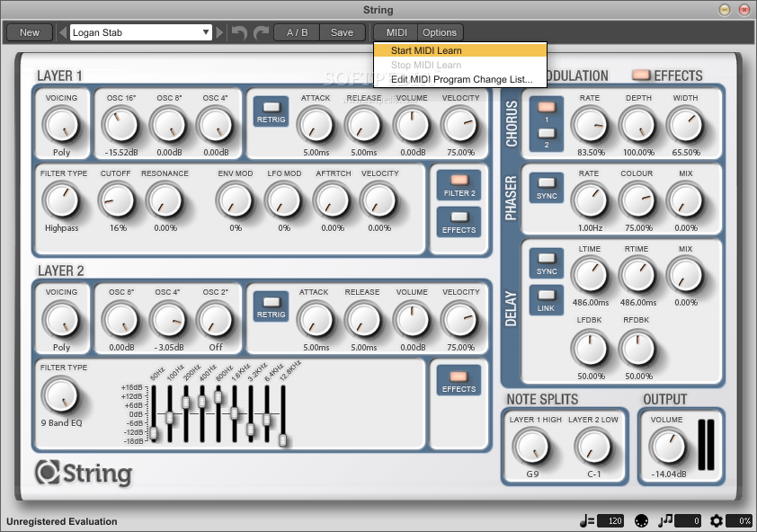Viewport: 757px width, 532px height.
Task: Click the New button
Action: click(30, 32)
